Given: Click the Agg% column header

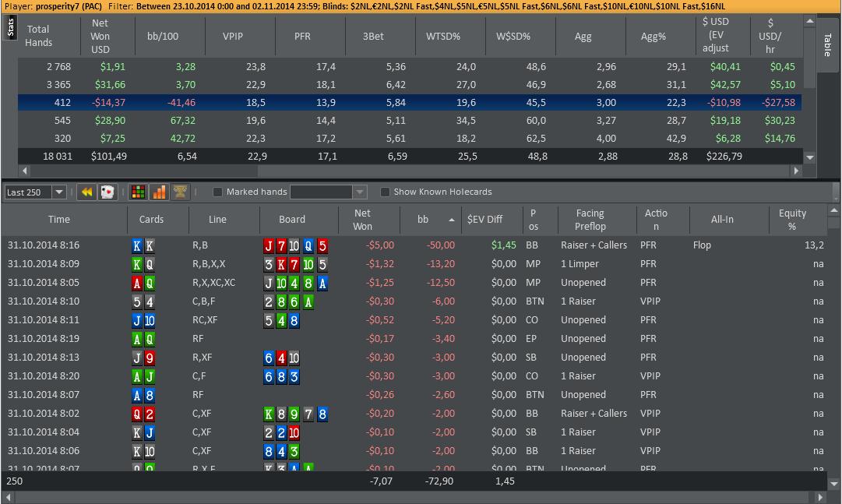Looking at the screenshot, I should click(x=653, y=36).
